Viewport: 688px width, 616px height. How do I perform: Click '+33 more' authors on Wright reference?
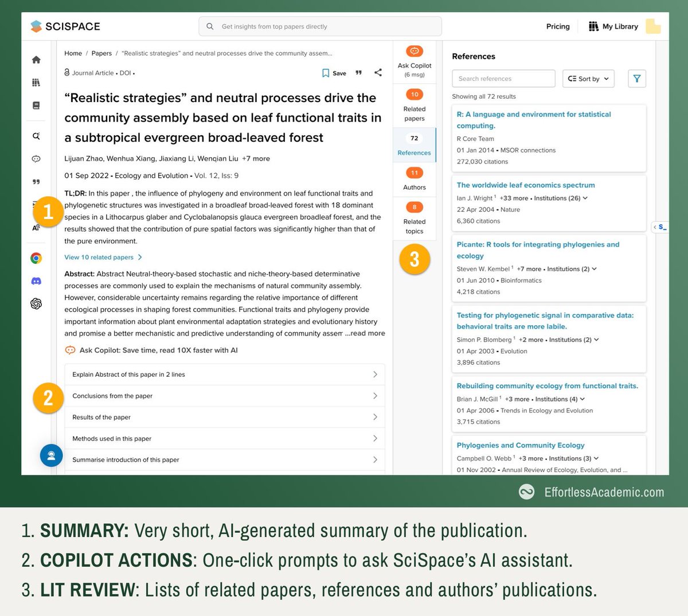pos(514,198)
